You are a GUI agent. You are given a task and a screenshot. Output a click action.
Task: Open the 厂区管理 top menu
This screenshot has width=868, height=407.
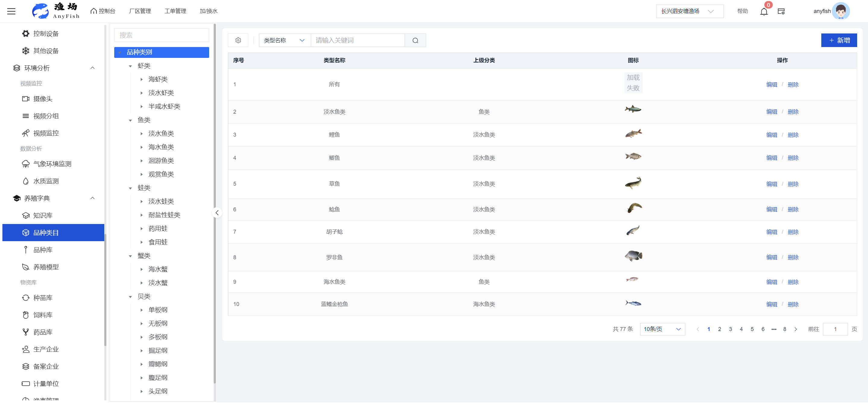click(140, 11)
